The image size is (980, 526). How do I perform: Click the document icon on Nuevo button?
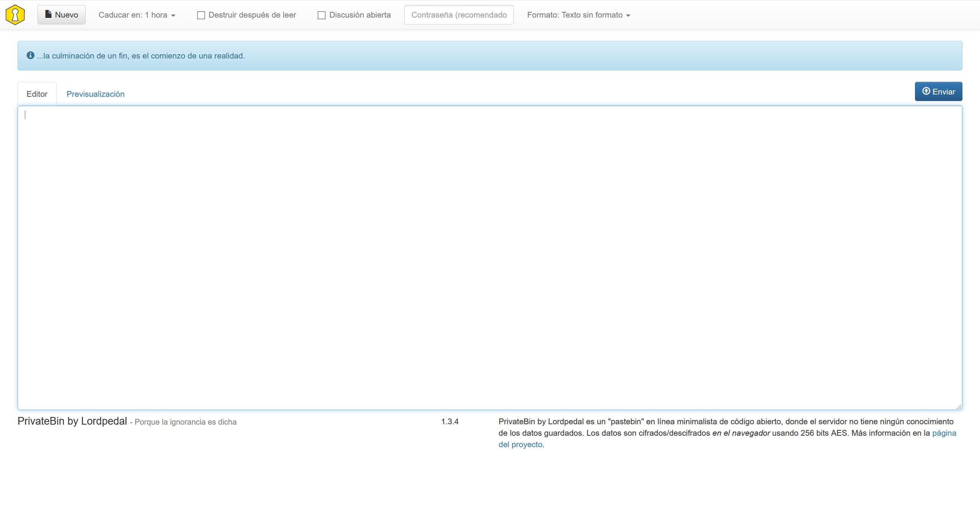point(48,15)
